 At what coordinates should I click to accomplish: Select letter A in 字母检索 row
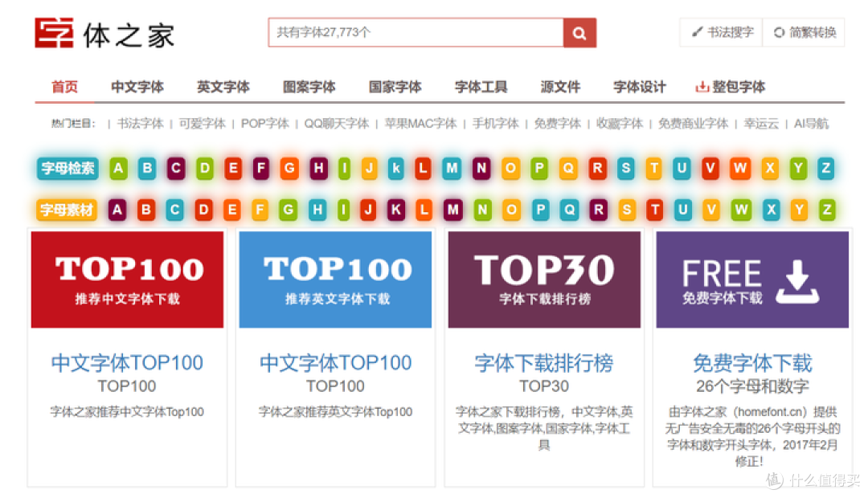(118, 168)
